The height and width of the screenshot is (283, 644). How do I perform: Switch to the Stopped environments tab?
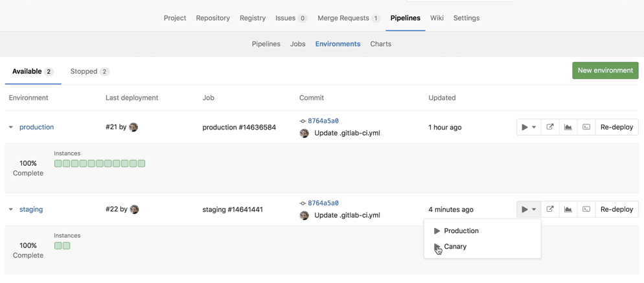[89, 71]
